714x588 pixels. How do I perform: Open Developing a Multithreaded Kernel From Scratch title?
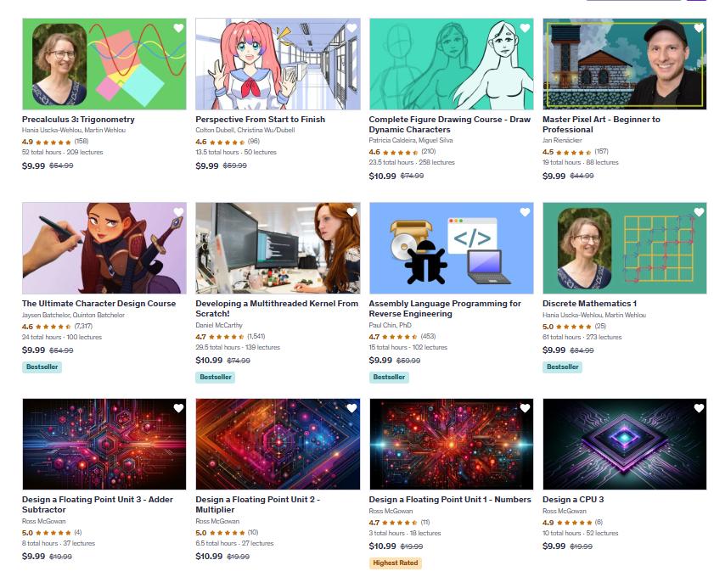pos(277,309)
